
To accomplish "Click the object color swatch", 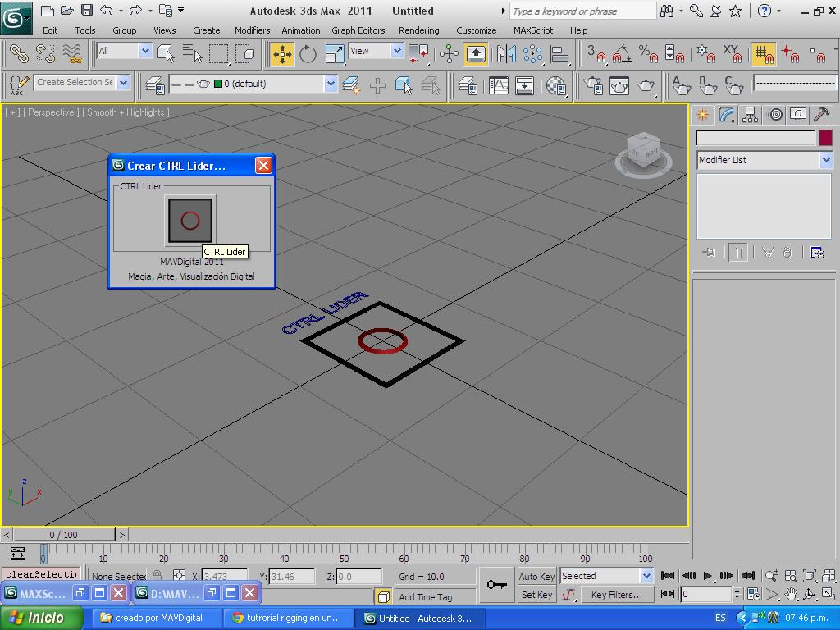I will [x=825, y=138].
